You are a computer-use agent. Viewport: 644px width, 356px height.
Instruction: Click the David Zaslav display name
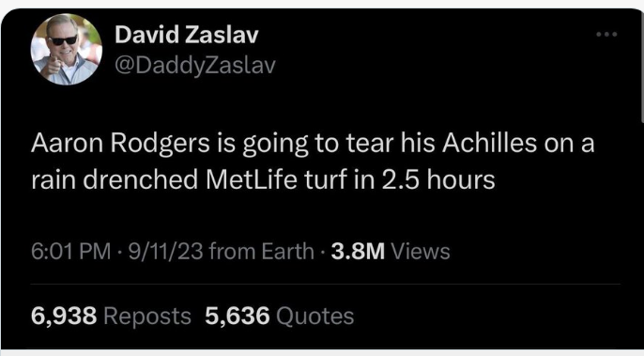pos(187,35)
